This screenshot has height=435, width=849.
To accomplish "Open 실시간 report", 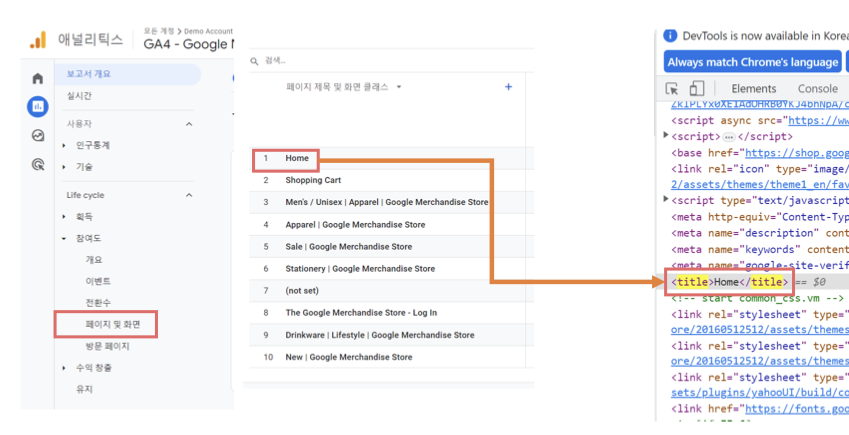I will 79,96.
